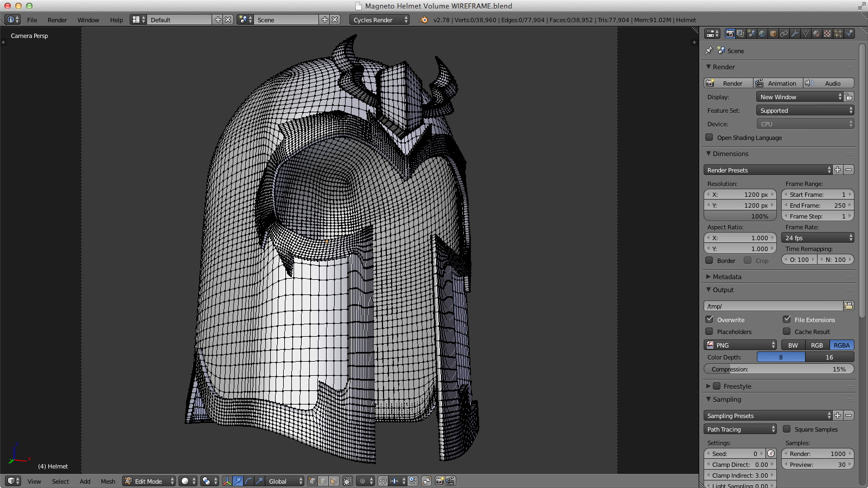Select vertex select mode icon
The height and width of the screenshot is (488, 868).
tap(312, 481)
